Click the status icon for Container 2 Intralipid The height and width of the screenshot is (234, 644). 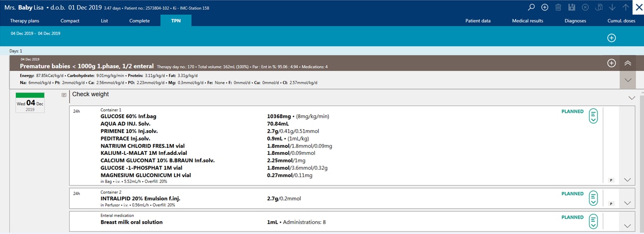tap(593, 198)
